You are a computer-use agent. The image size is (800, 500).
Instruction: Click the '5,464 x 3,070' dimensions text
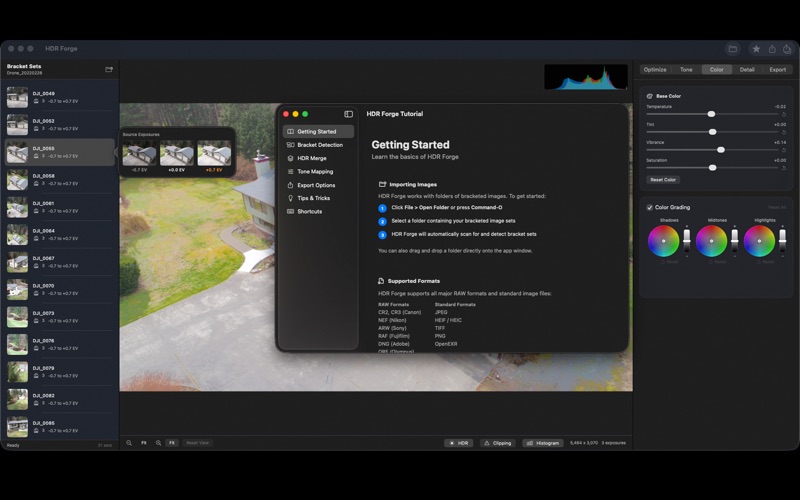[x=584, y=443]
